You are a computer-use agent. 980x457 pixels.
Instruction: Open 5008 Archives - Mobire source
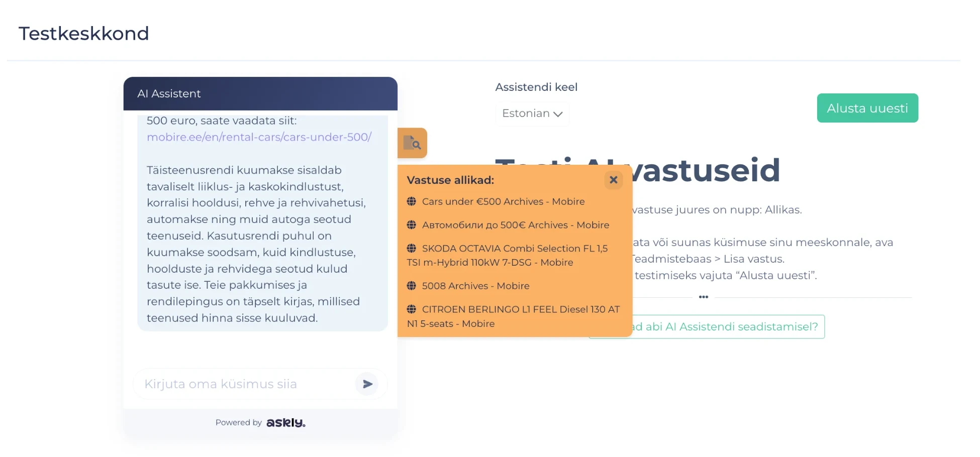(x=475, y=286)
